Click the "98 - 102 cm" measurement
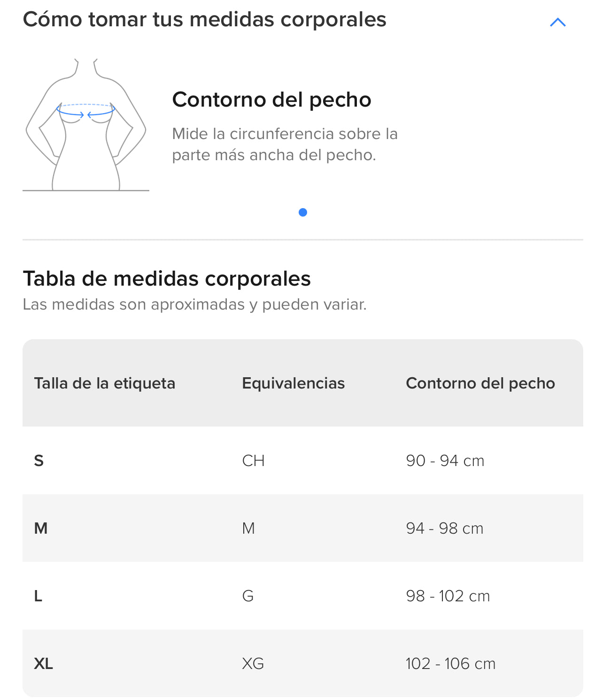595x700 pixels. pos(448,596)
